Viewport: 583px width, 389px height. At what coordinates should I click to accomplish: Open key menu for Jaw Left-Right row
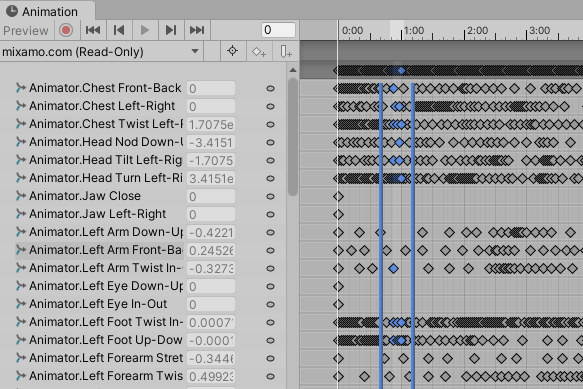tap(270, 214)
